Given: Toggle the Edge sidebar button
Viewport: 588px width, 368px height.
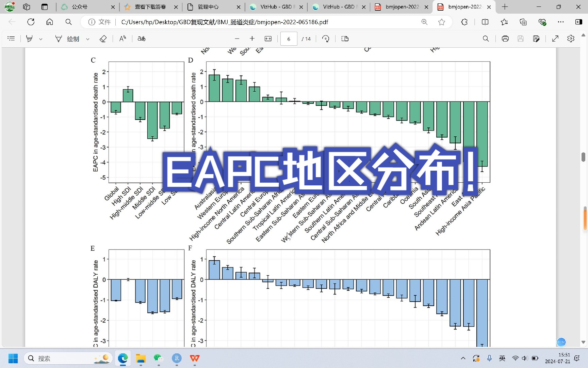Looking at the screenshot, I should (578, 22).
